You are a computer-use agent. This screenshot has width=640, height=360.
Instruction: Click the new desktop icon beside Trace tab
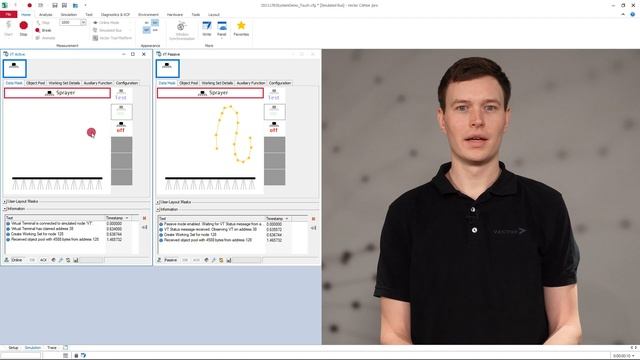pos(65,348)
